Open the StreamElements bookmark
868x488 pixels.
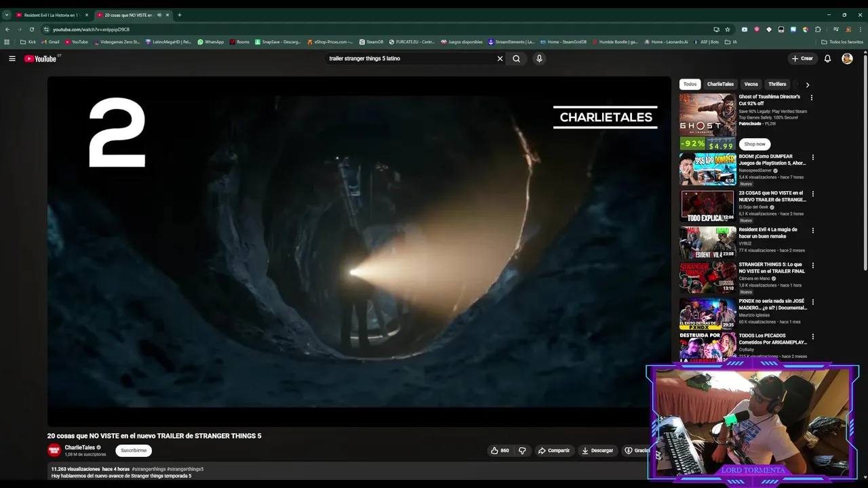point(511,42)
